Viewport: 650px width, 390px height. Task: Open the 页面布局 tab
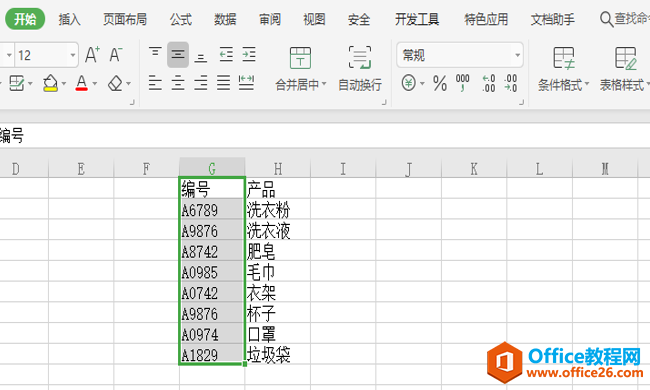click(x=125, y=19)
